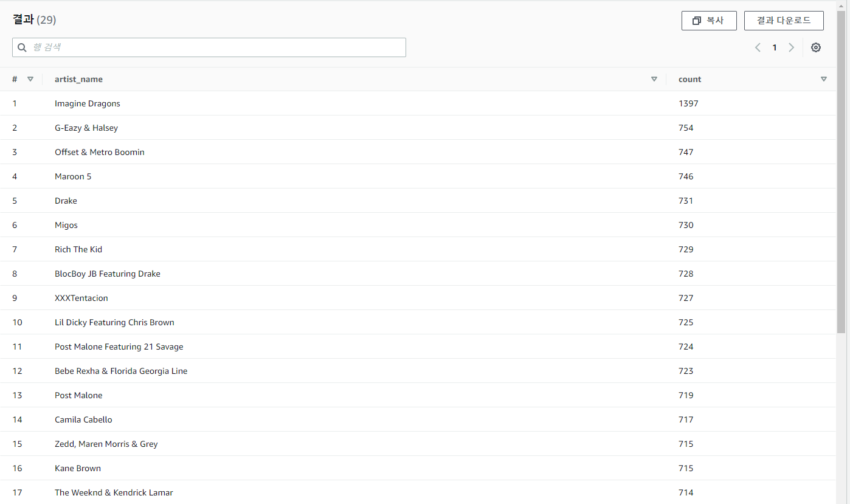Select The Weeknd & Kendrick Lamar cell
The image size is (850, 504).
114,492
